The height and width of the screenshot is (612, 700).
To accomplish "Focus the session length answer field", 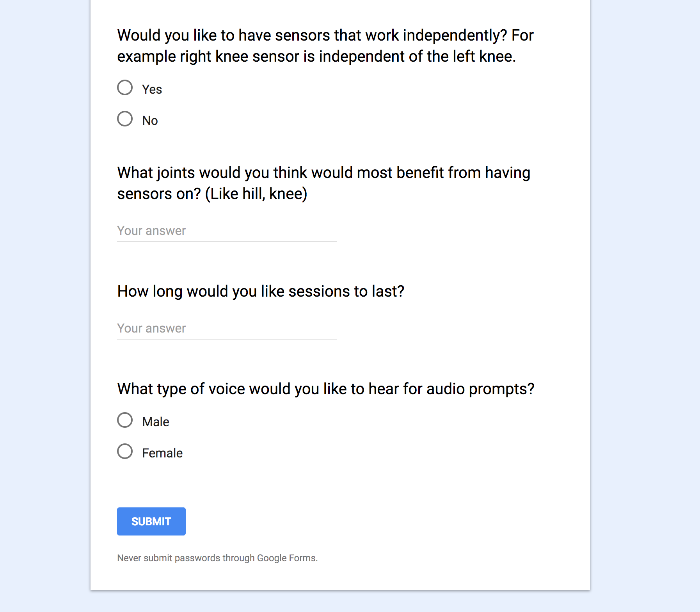I will (227, 328).
